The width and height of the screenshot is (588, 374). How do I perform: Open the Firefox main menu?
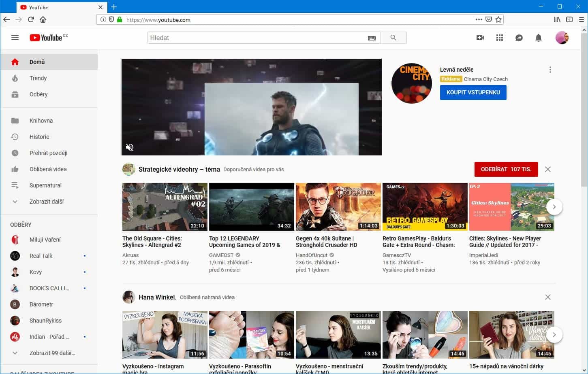point(582,19)
